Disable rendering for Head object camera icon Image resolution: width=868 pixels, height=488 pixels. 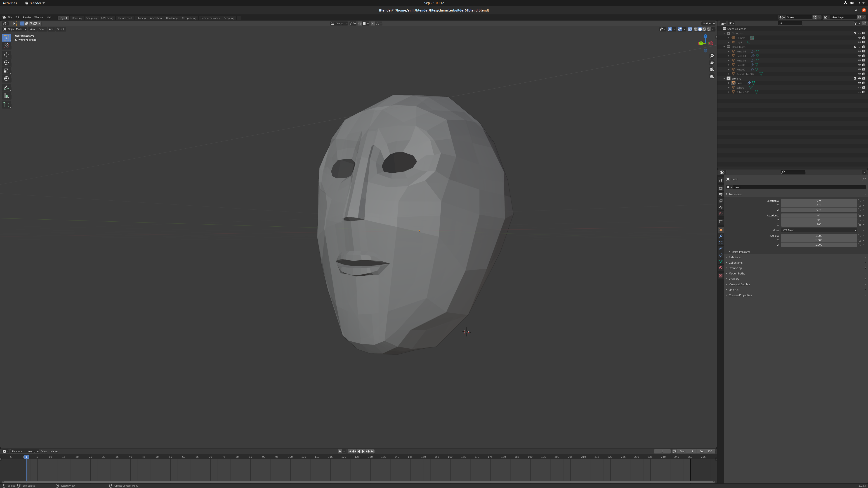tap(864, 83)
